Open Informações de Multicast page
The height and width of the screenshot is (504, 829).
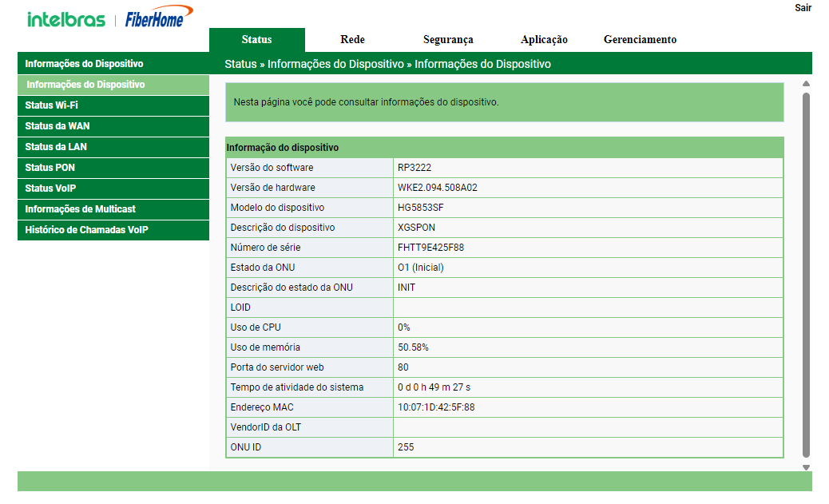point(113,209)
